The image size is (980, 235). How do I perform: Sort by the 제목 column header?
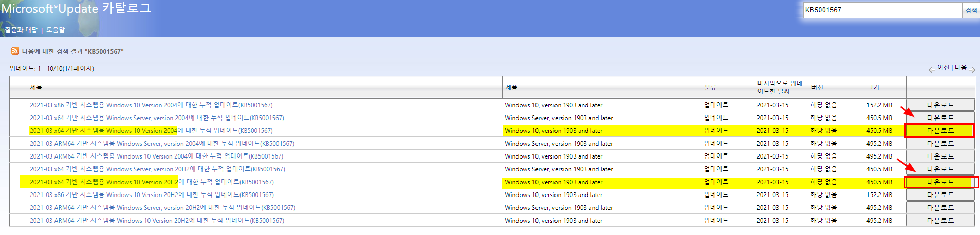pos(36,87)
